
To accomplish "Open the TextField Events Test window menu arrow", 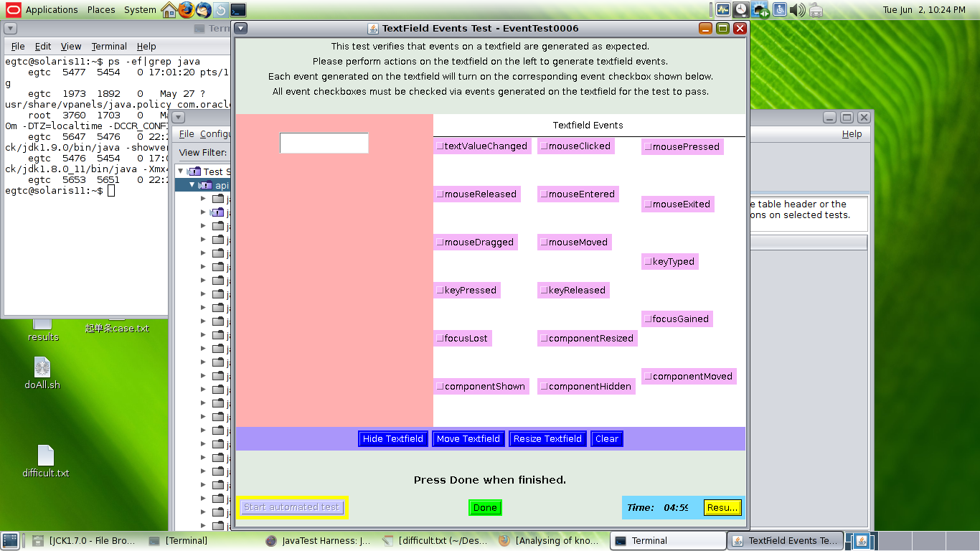I will 242,28.
